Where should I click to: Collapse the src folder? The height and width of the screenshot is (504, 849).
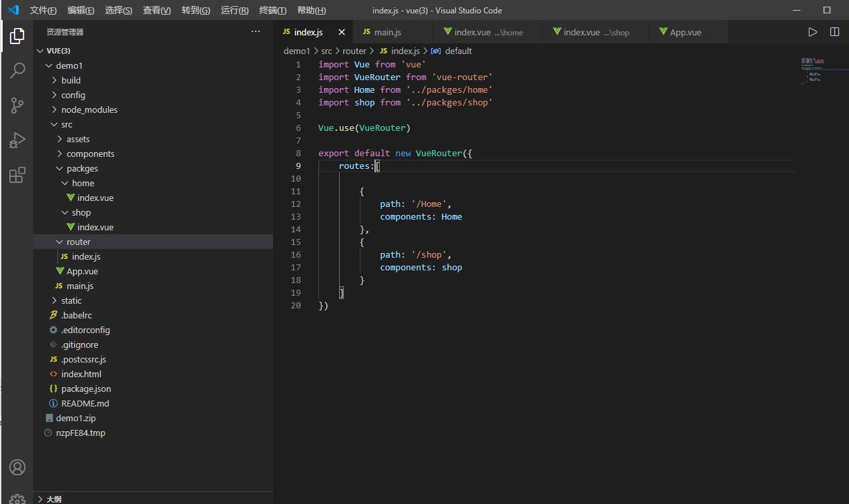153,124
